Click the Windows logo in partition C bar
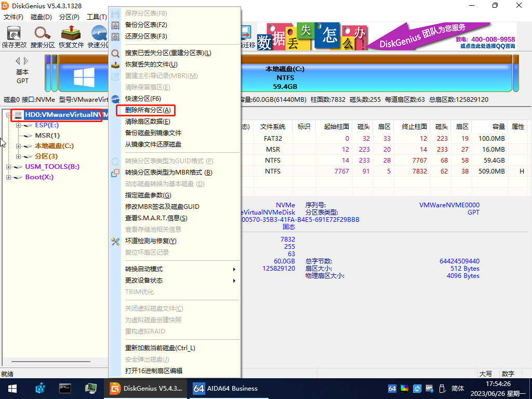The image size is (532, 399). point(84,77)
